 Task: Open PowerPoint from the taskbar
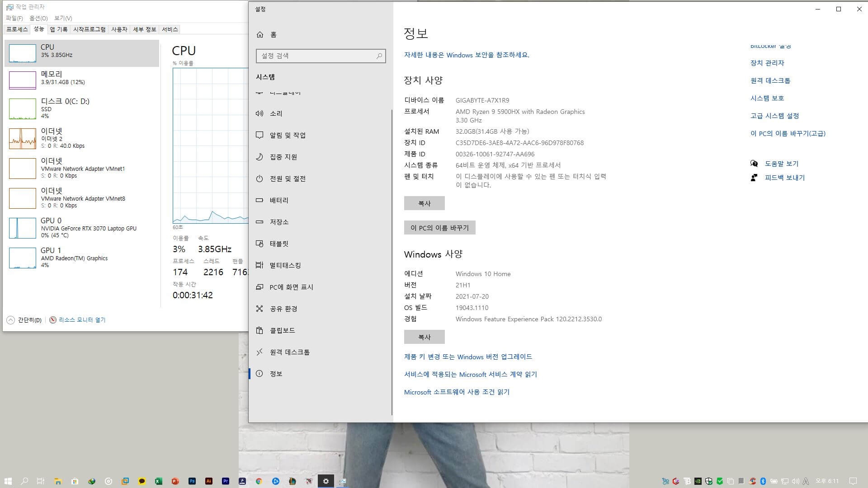point(175,481)
